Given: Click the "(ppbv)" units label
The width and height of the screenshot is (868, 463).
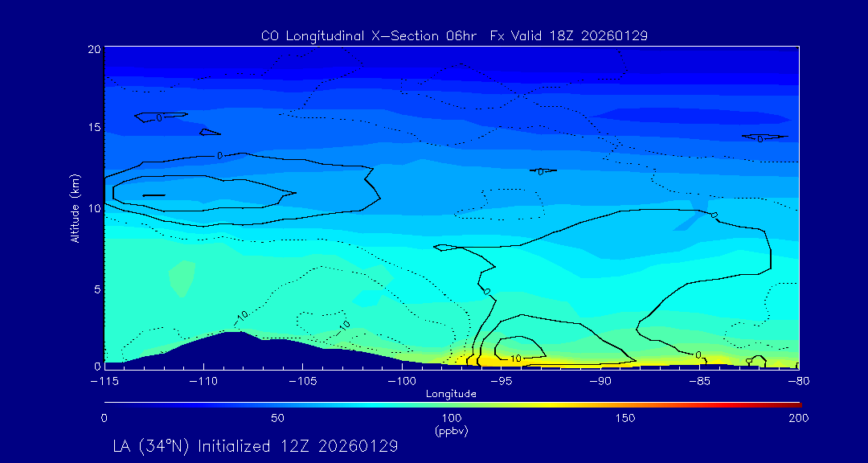Looking at the screenshot, I should [451, 431].
